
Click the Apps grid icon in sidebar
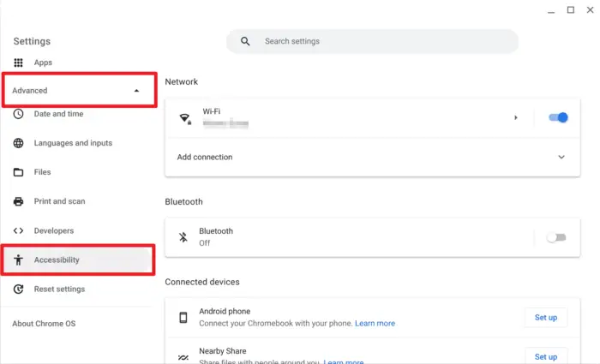coord(18,63)
